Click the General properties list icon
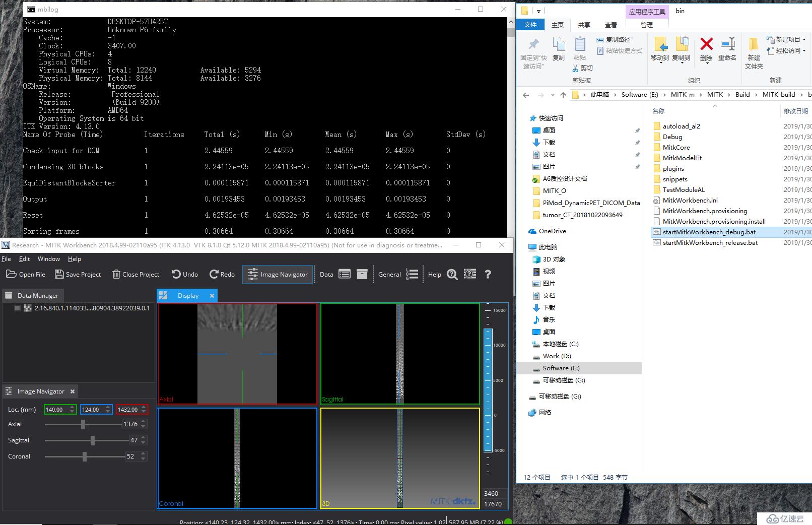This screenshot has height=525, width=812. 413,274
